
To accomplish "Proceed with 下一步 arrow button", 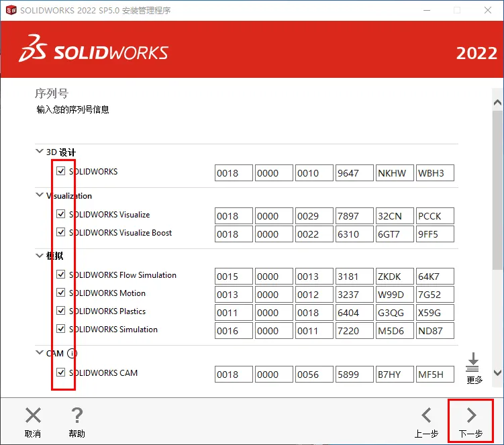I will 471,415.
